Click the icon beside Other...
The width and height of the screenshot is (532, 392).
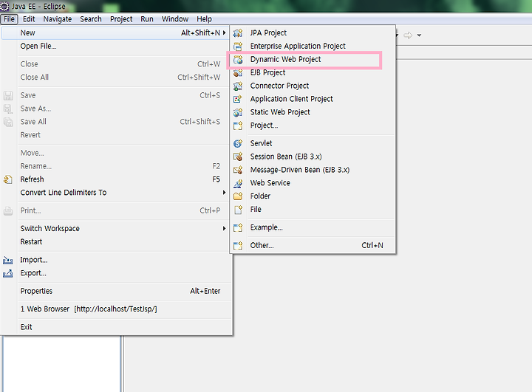pyautogui.click(x=238, y=246)
